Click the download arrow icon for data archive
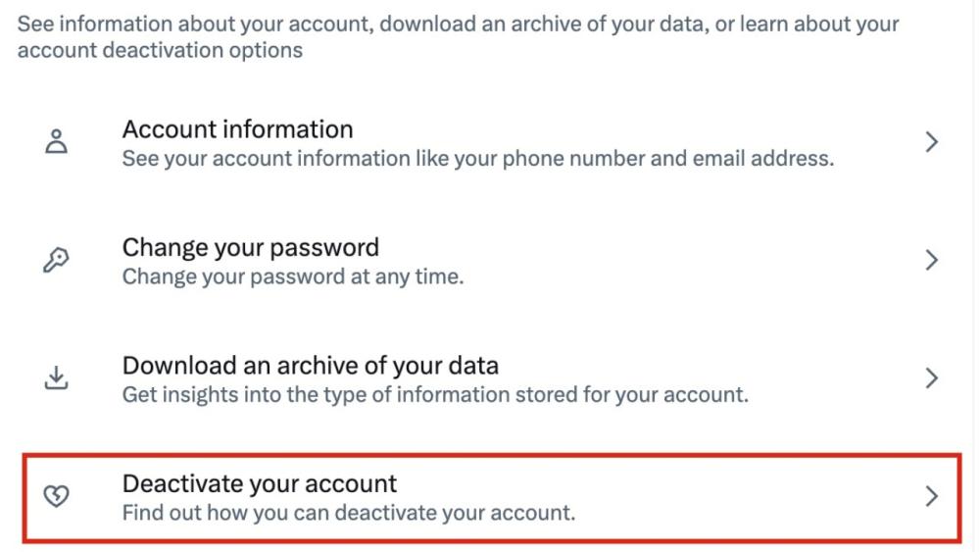Screen dimensions: 980x552 coord(57,377)
